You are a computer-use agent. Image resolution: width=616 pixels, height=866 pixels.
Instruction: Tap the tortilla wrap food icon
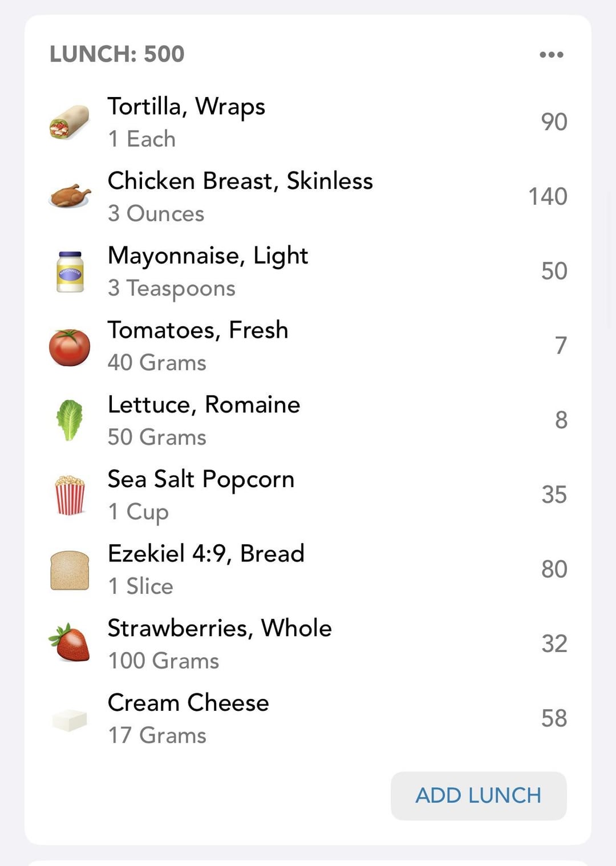tap(70, 122)
